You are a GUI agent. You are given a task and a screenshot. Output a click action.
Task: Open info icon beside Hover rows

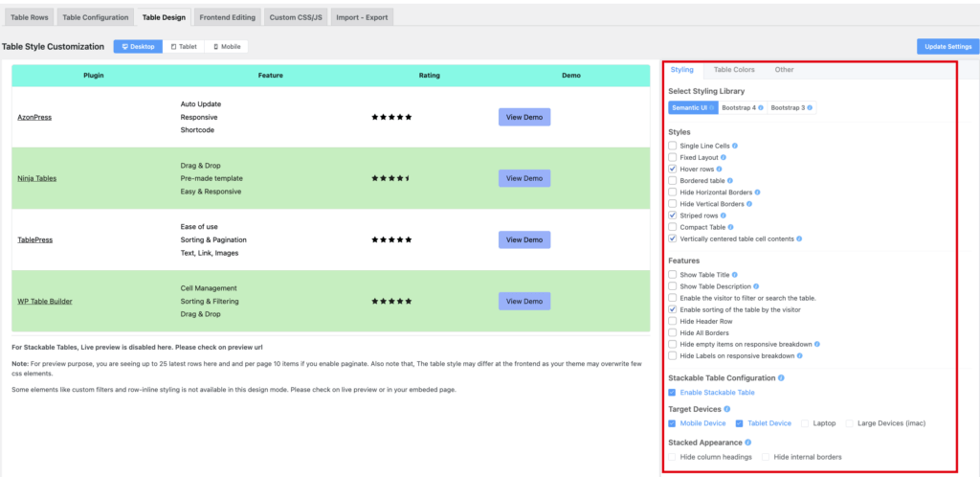click(720, 169)
